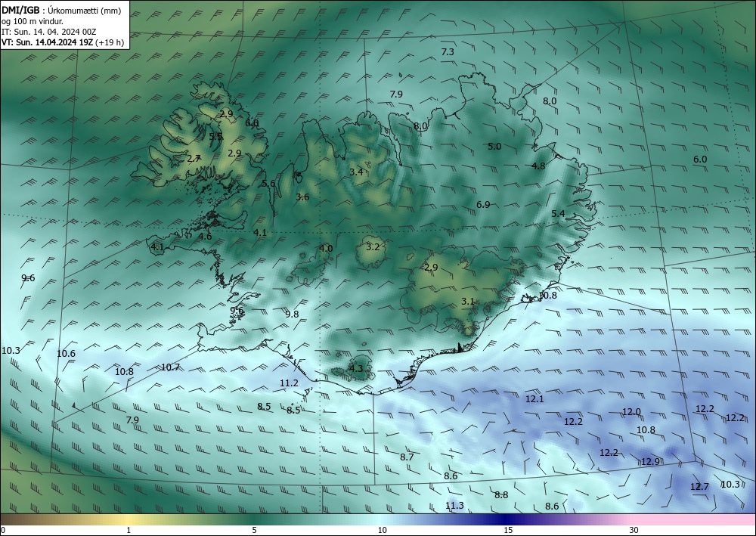Click the dark navy segment of the color scale

[x=507, y=519]
